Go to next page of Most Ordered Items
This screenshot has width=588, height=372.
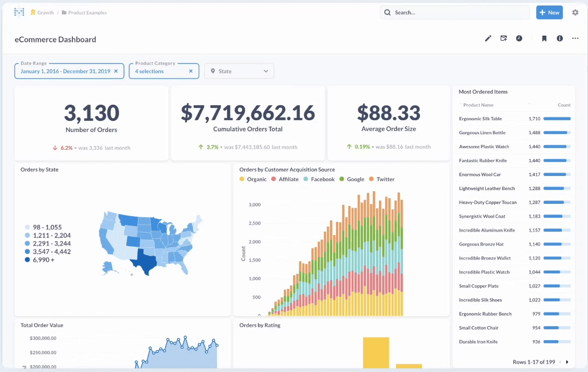[567, 362]
